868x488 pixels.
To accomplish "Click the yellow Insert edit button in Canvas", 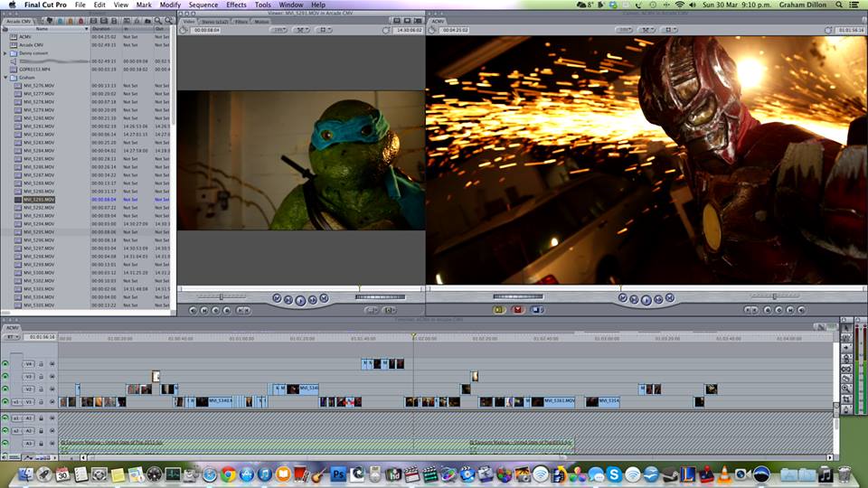I will click(499, 310).
